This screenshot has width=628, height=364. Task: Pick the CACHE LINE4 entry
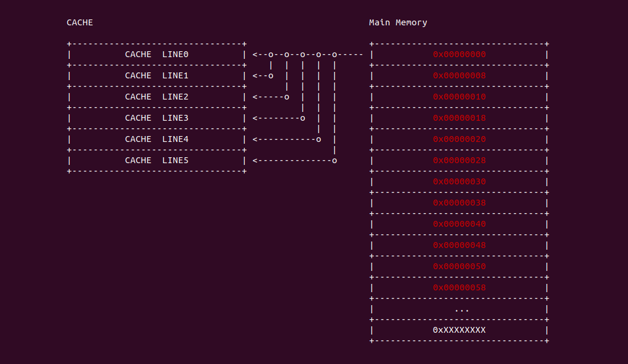click(x=156, y=140)
